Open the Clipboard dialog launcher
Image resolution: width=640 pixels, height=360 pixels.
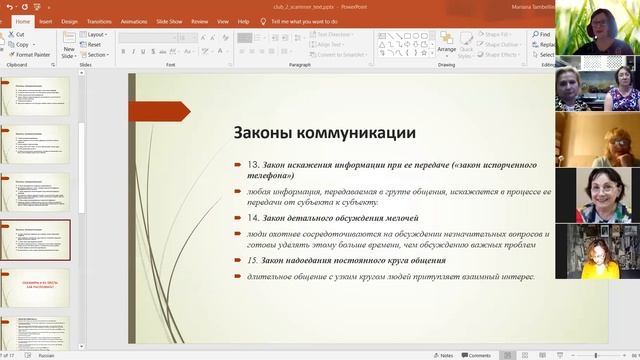tap(53, 64)
